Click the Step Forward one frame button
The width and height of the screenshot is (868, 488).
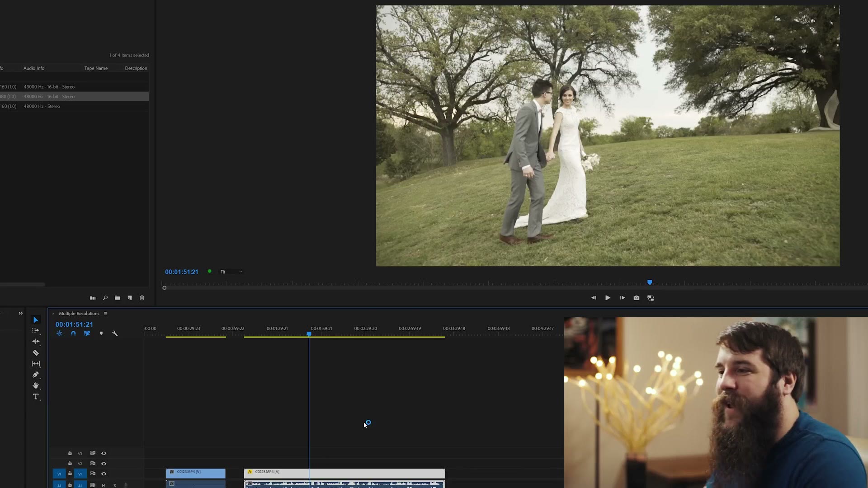[x=623, y=298]
